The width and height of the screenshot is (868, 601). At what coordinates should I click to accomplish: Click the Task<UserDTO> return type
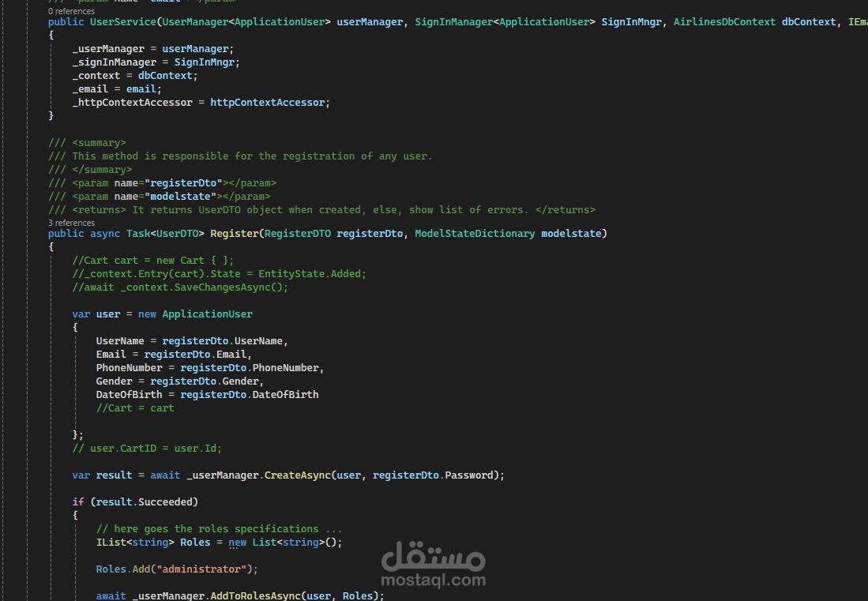[165, 234]
